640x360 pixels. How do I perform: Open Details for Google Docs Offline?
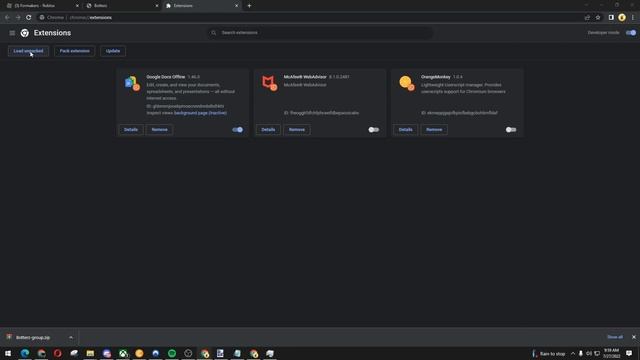pyautogui.click(x=131, y=130)
